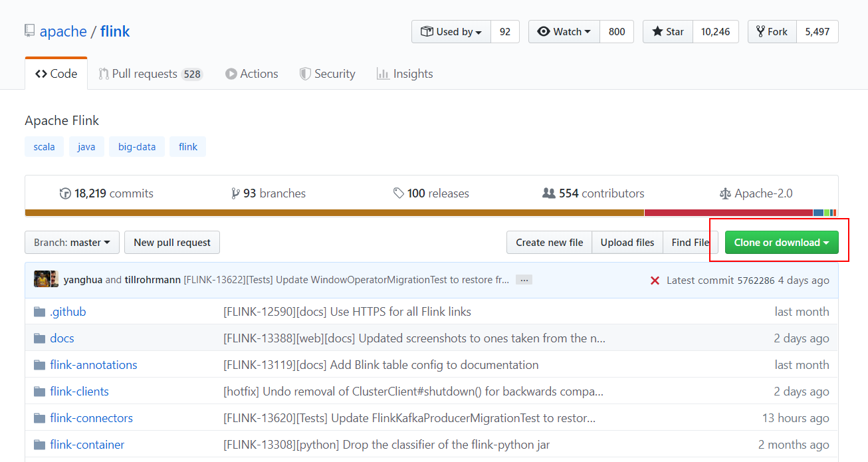Open the yanghua author link
The width and height of the screenshot is (868, 462).
coord(83,280)
